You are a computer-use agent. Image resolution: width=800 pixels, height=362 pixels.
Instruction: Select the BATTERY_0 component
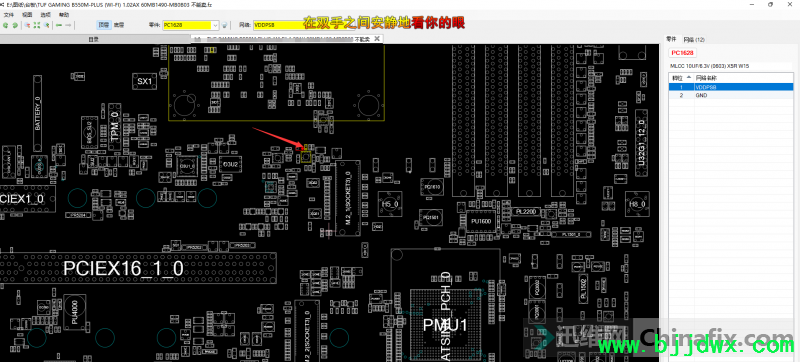(x=38, y=113)
